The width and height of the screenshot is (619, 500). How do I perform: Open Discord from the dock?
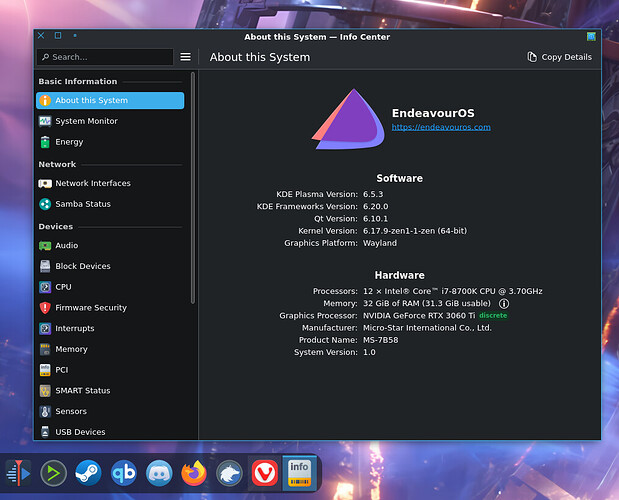(159, 472)
